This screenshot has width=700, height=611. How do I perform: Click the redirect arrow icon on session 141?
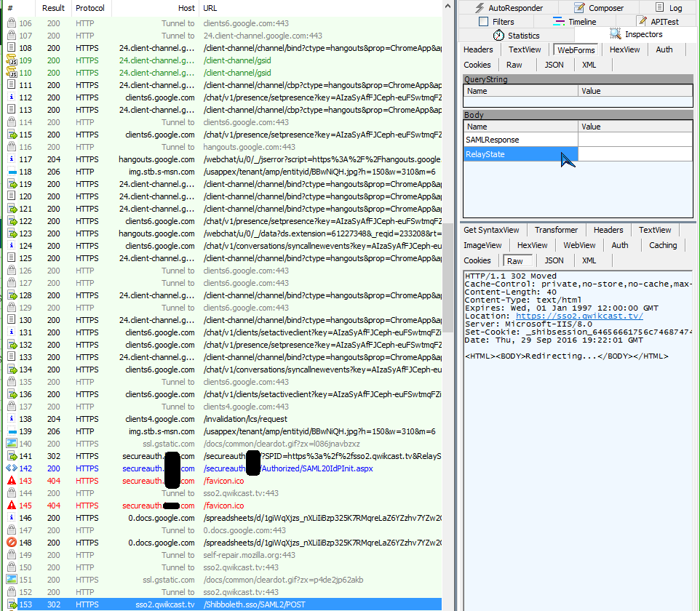pos(12,455)
